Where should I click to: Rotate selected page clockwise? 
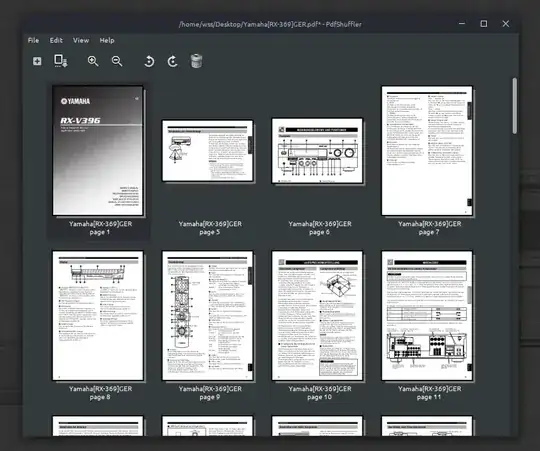173,61
